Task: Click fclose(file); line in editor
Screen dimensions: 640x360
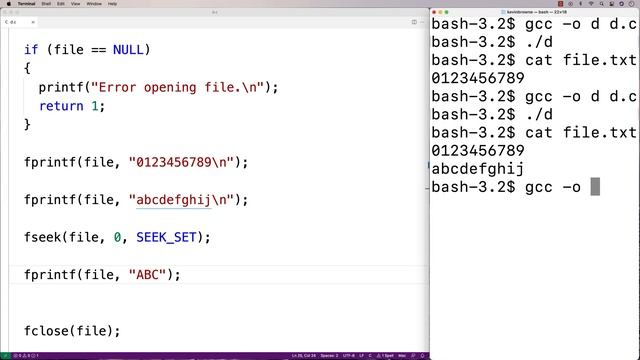Action: [72, 331]
